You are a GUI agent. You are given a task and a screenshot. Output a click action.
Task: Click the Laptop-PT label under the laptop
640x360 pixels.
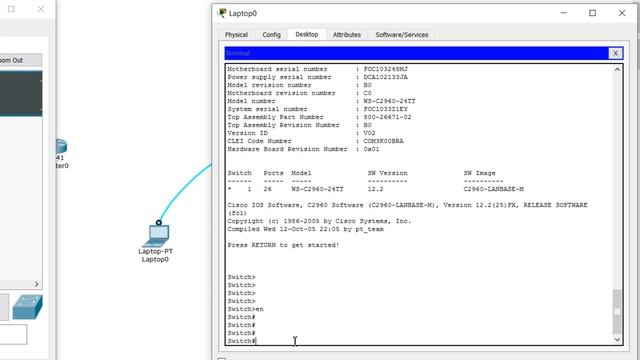[156, 251]
